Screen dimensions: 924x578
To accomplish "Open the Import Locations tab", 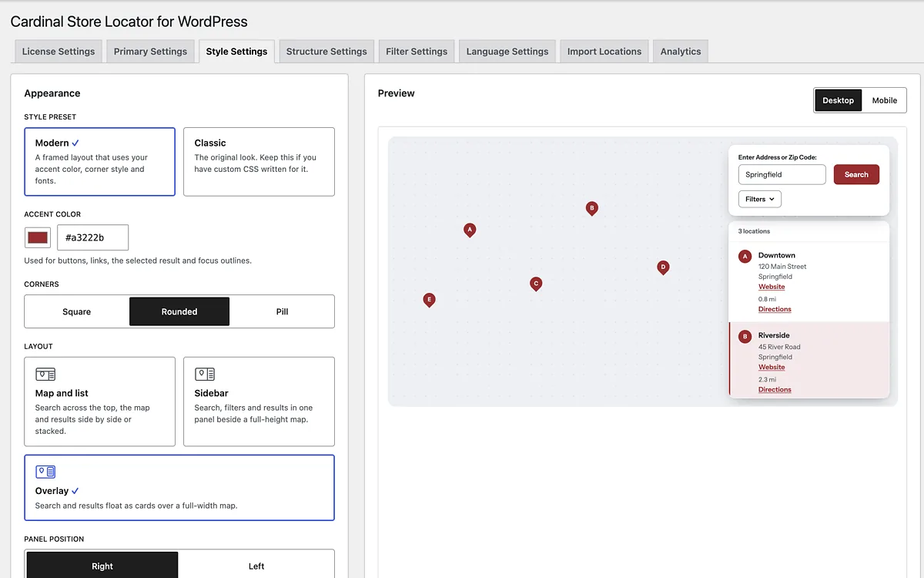I will coord(604,52).
